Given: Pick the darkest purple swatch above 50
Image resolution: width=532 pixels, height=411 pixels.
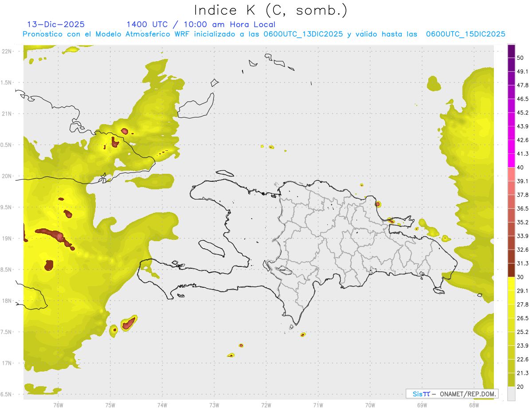Looking at the screenshot, I should pyautogui.click(x=511, y=51).
